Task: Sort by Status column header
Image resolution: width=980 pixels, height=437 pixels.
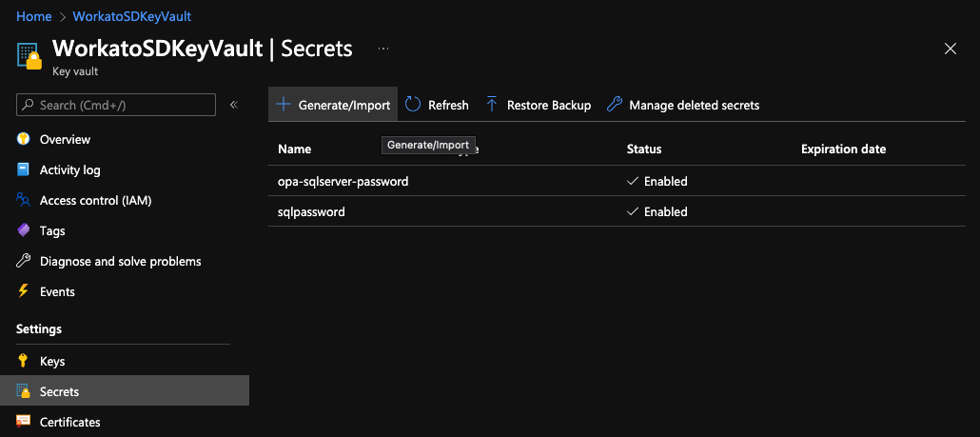Action: [x=644, y=149]
